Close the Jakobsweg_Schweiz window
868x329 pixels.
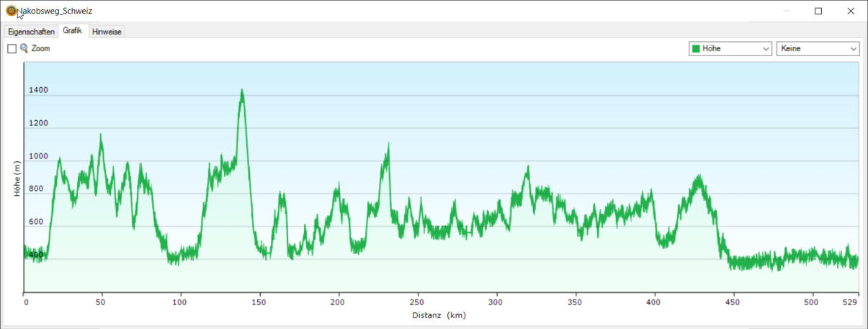(851, 11)
